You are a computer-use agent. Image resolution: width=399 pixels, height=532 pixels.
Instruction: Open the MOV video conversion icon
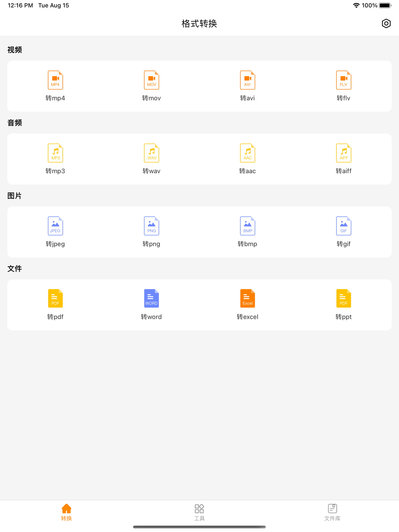(151, 80)
